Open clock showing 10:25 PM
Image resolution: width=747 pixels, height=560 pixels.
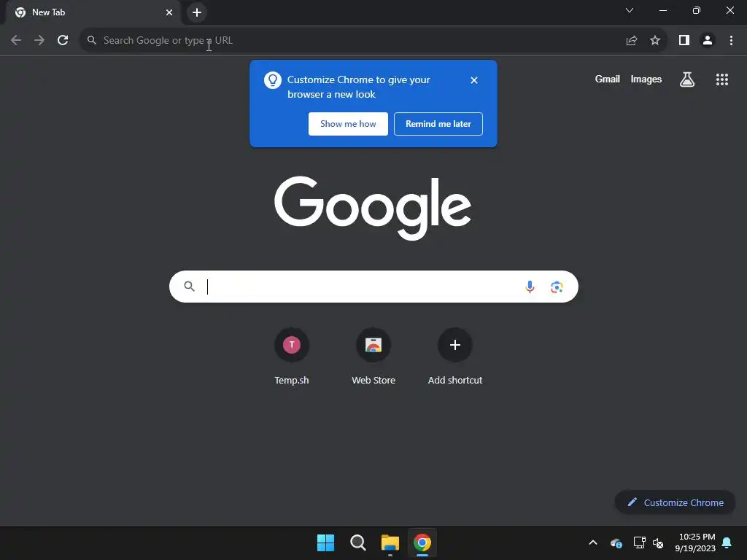click(695, 542)
